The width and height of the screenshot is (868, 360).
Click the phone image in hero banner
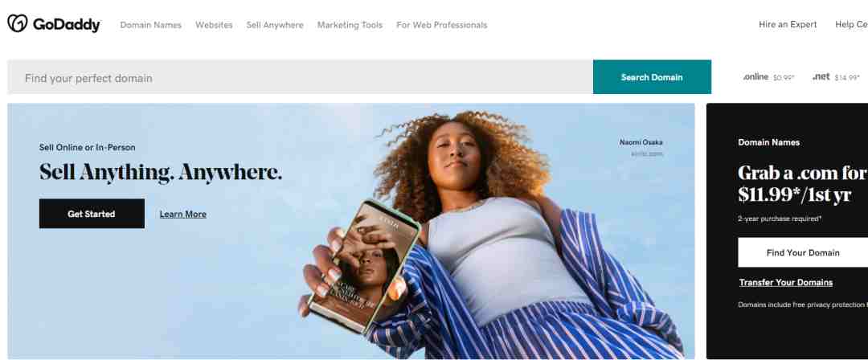[362, 266]
